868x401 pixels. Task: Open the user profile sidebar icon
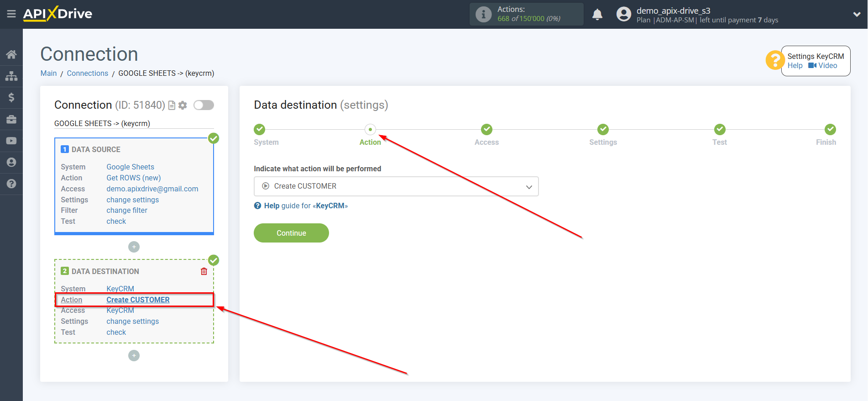tap(11, 162)
